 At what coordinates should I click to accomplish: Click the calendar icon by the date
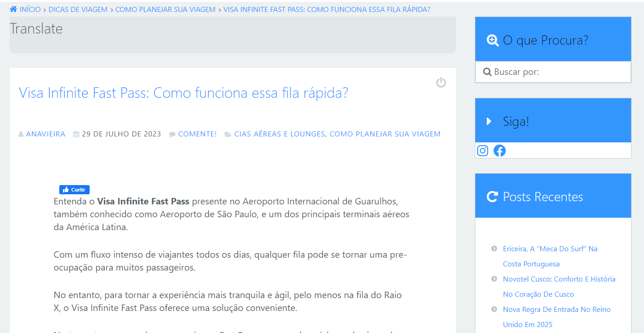pos(76,134)
